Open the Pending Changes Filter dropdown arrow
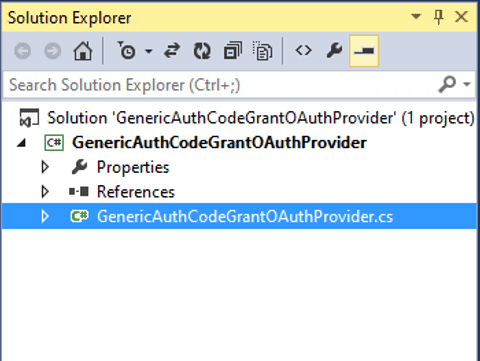This screenshot has width=480, height=361. tap(149, 51)
